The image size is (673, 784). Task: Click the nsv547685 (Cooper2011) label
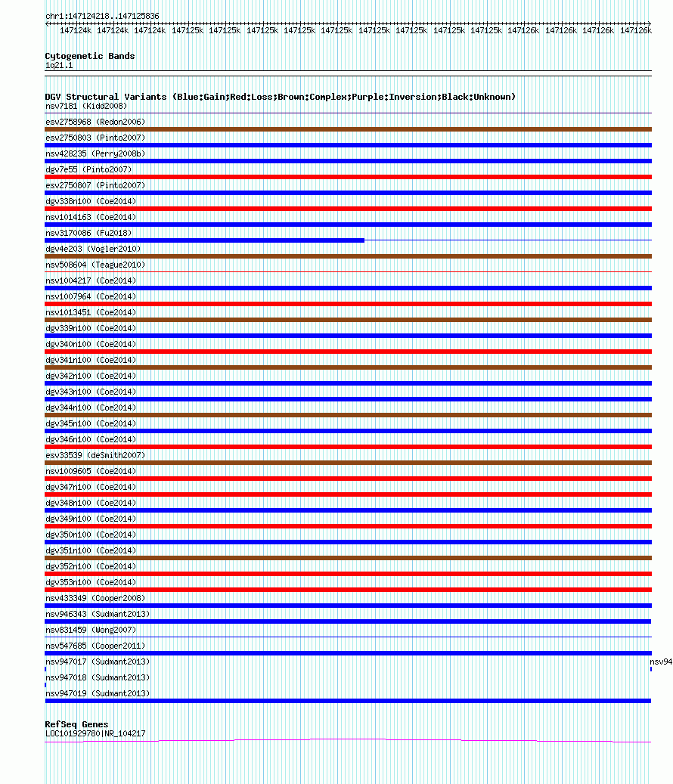pos(95,646)
